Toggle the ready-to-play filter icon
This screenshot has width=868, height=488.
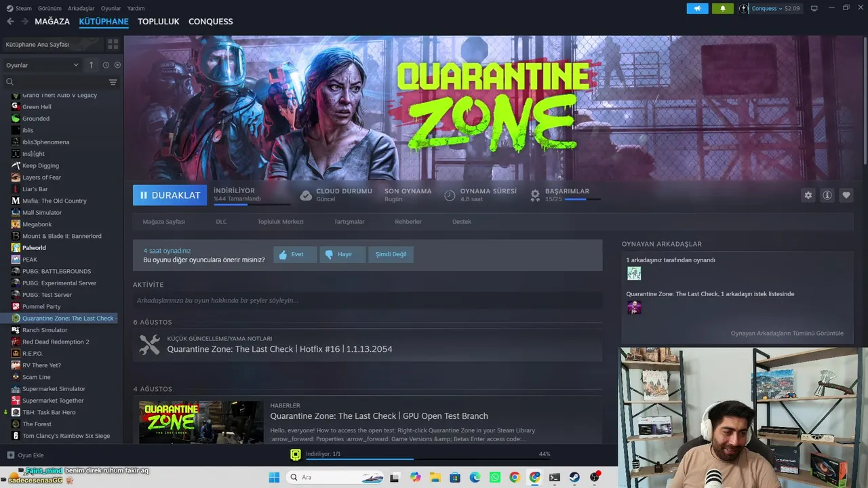117,65
